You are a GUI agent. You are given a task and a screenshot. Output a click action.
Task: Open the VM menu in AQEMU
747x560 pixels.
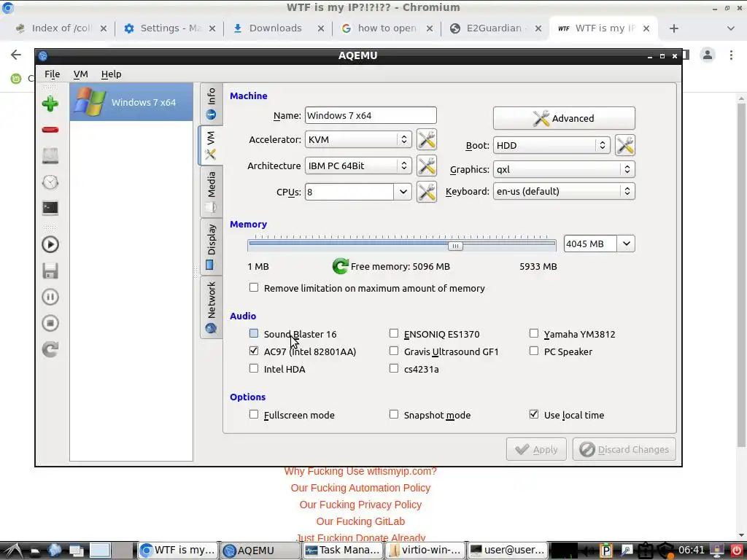pos(80,74)
